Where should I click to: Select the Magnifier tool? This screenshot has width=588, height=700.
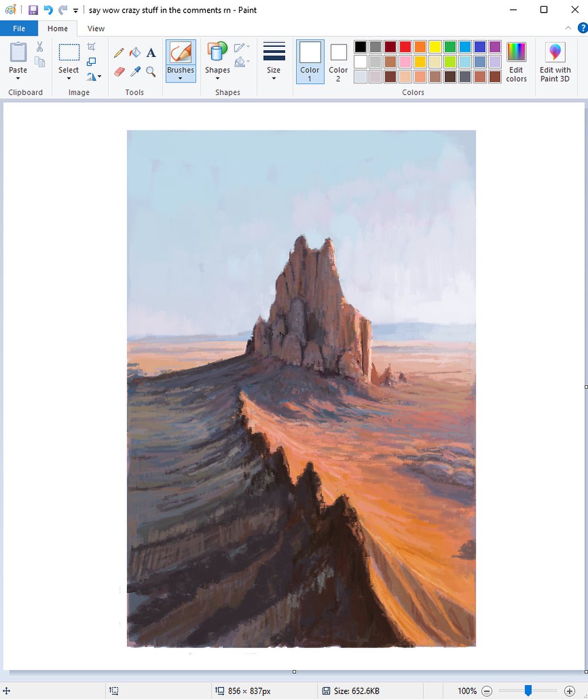click(151, 71)
